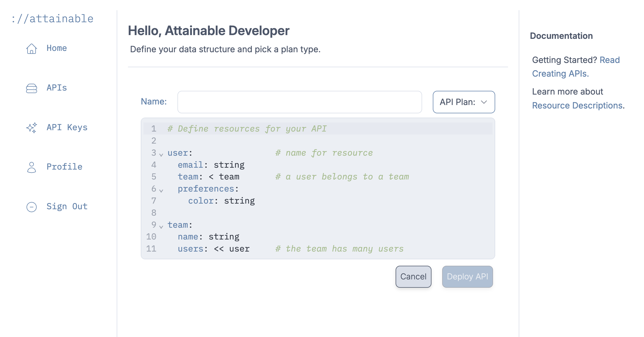Click the API Keys sparkles icon

coord(32,128)
